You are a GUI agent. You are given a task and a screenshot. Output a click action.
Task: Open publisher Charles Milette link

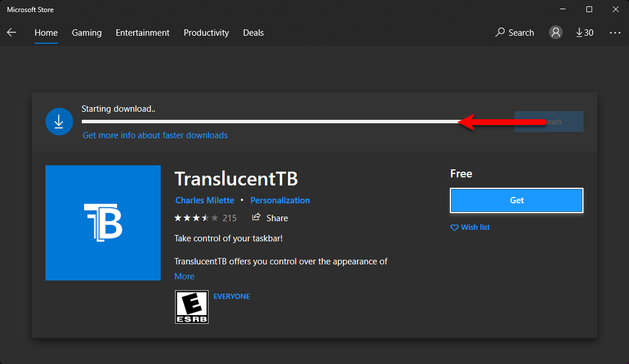204,200
